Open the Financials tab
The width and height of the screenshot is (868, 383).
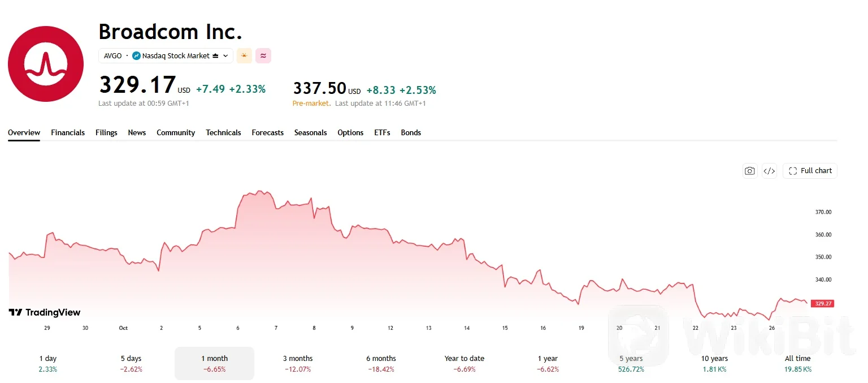coord(68,132)
